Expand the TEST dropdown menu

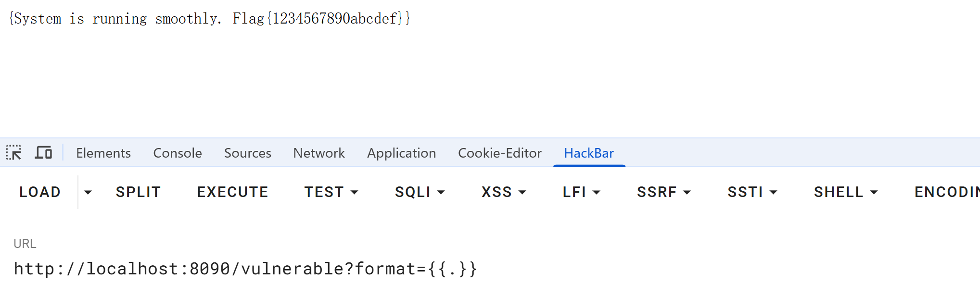tap(331, 192)
